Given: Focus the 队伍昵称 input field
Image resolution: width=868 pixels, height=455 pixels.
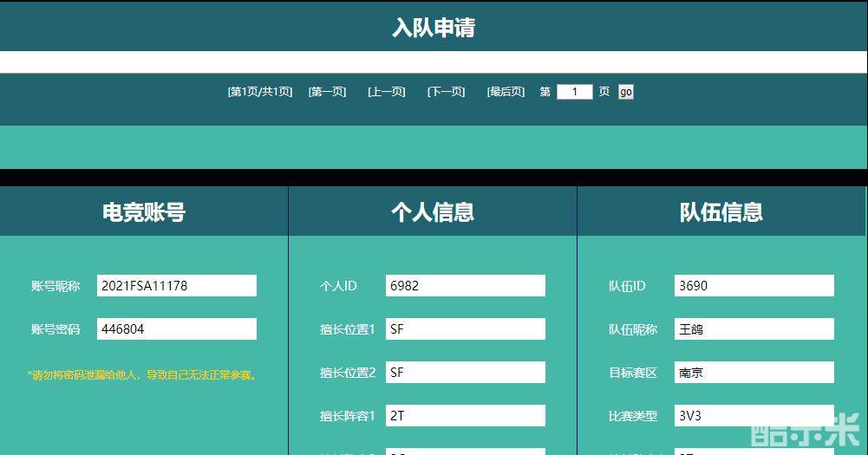Looking at the screenshot, I should (754, 328).
